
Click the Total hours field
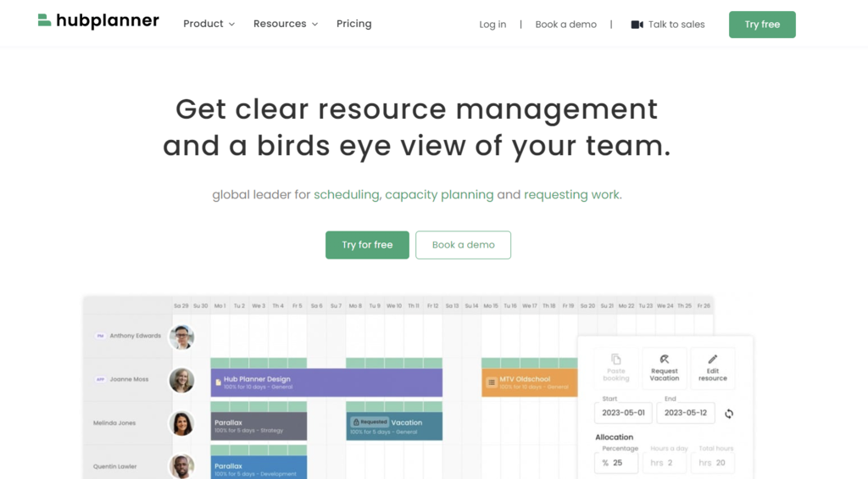[x=712, y=463]
